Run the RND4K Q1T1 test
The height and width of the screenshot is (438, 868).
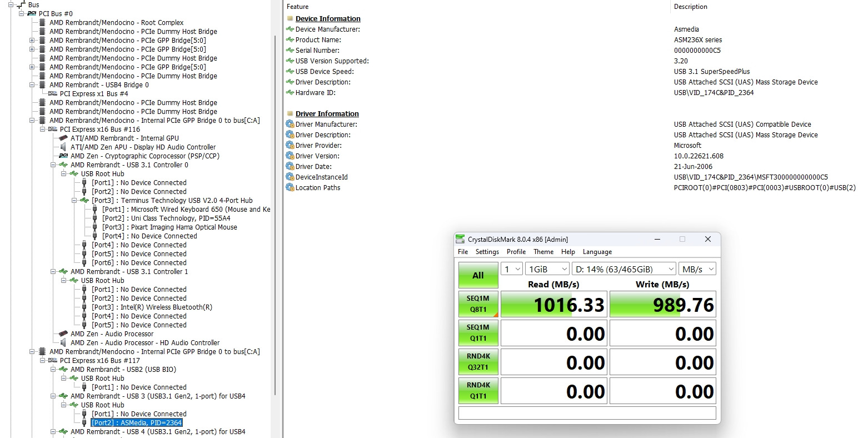coord(478,391)
